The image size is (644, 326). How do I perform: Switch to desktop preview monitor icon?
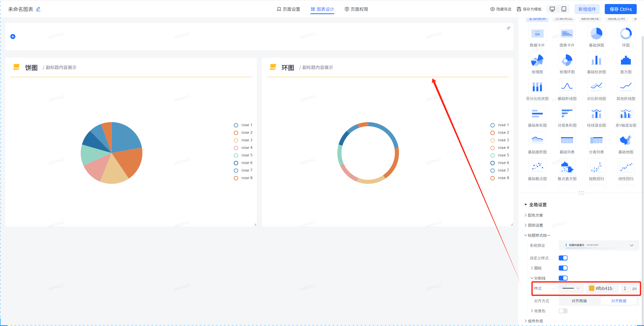[552, 9]
